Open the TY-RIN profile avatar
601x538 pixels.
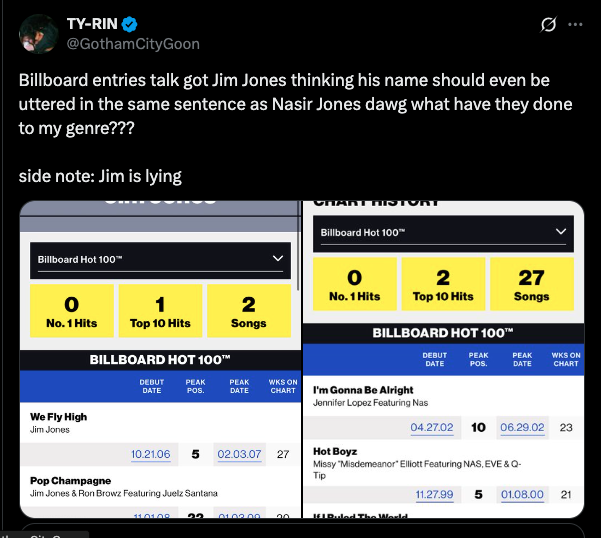[x=38, y=34]
